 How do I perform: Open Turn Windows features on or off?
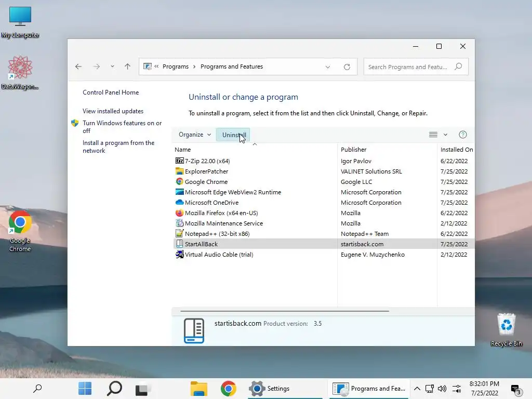(x=122, y=127)
